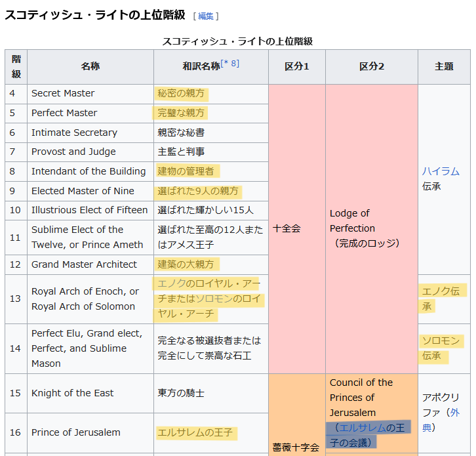Open the 建築の大親方 highlighted entry

186,264
